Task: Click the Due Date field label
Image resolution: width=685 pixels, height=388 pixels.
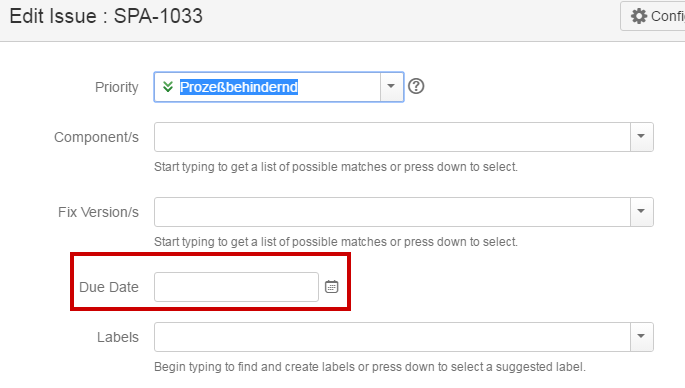Action: coord(109,287)
